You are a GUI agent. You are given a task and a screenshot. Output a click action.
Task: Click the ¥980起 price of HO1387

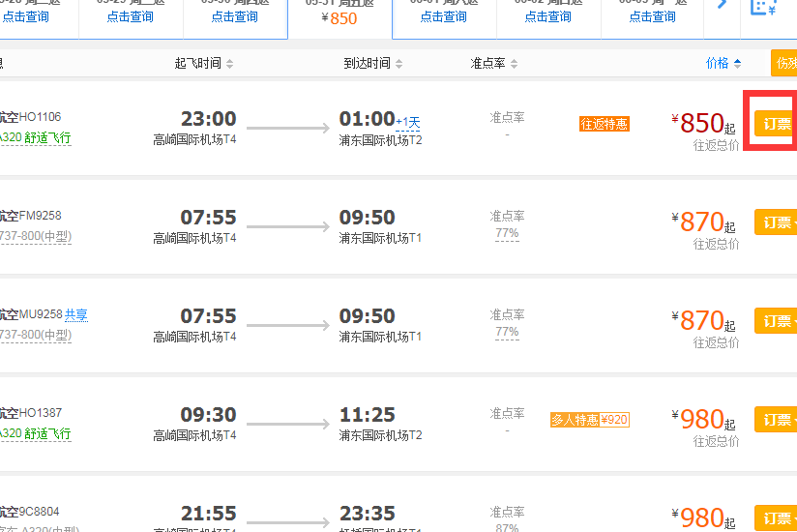point(703,419)
